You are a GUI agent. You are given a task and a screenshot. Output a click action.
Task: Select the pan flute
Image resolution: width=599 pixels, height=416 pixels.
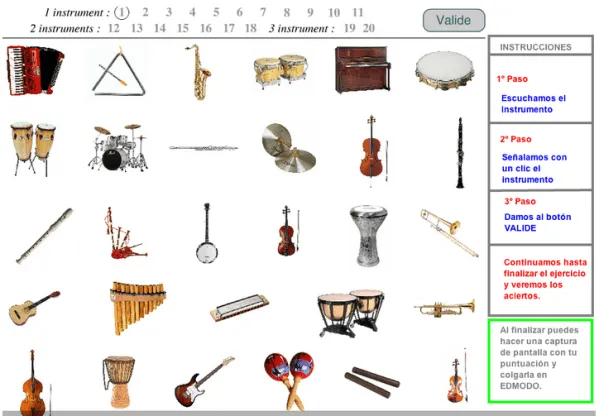(138, 308)
